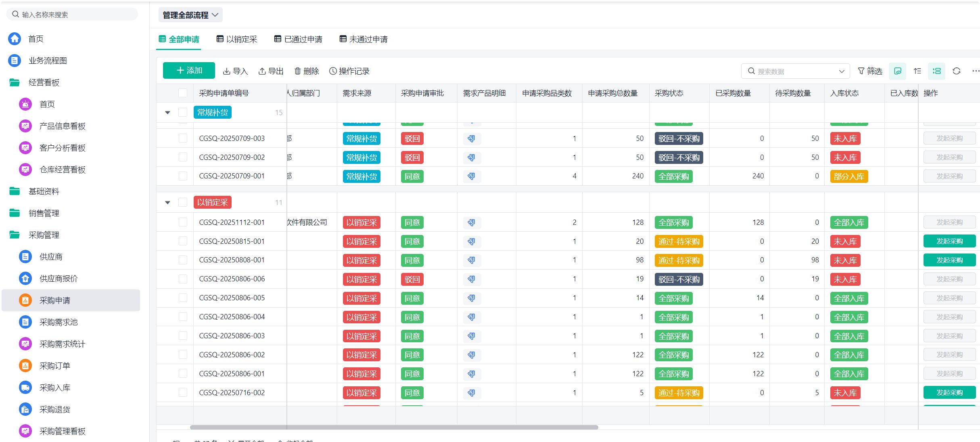Click the 采购订单 sidebar icon

(25, 366)
